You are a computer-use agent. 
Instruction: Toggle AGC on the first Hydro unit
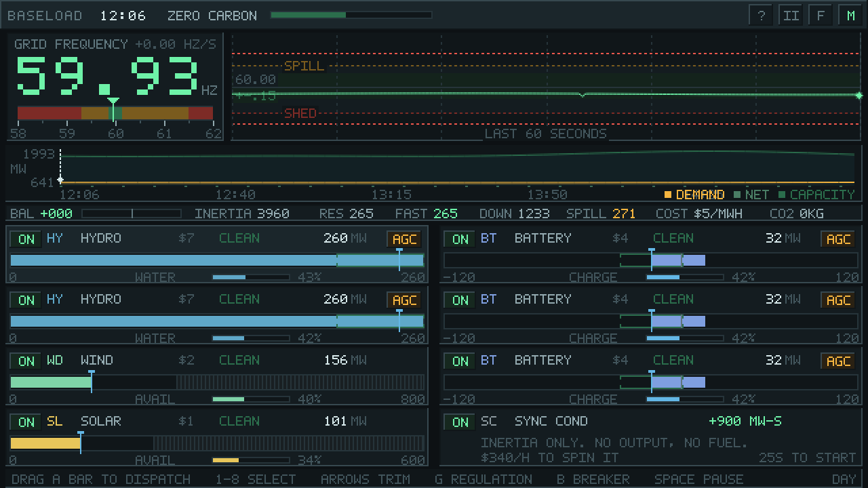pyautogui.click(x=404, y=239)
